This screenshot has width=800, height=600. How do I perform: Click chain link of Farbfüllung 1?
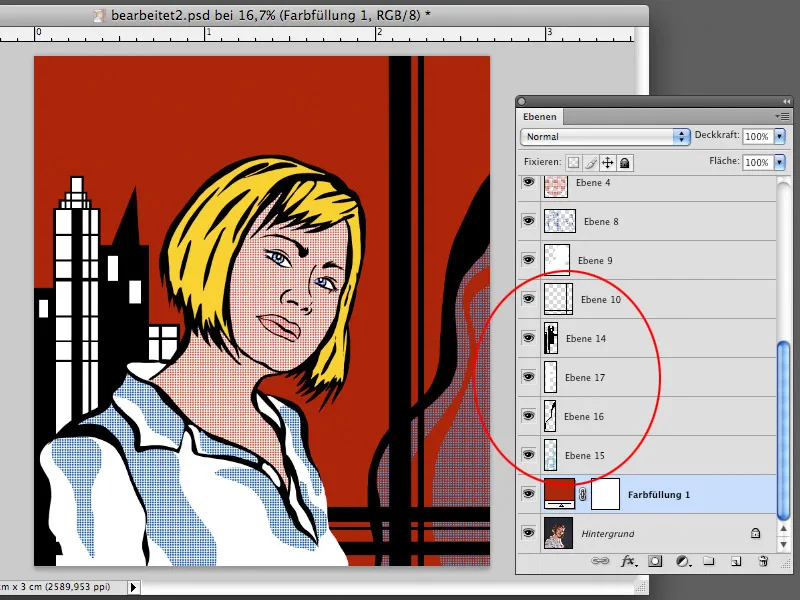click(x=583, y=494)
